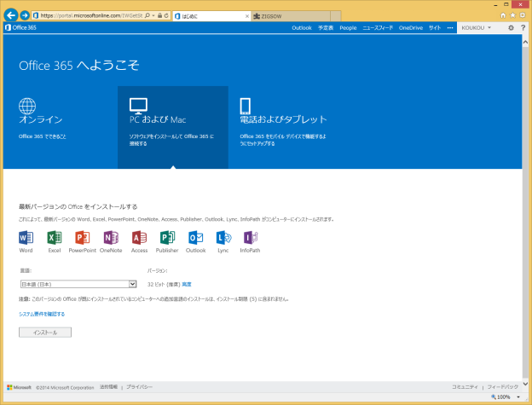Open ニュースフィード in the top navigation
Screen dimensions: 532x405
coord(378,28)
